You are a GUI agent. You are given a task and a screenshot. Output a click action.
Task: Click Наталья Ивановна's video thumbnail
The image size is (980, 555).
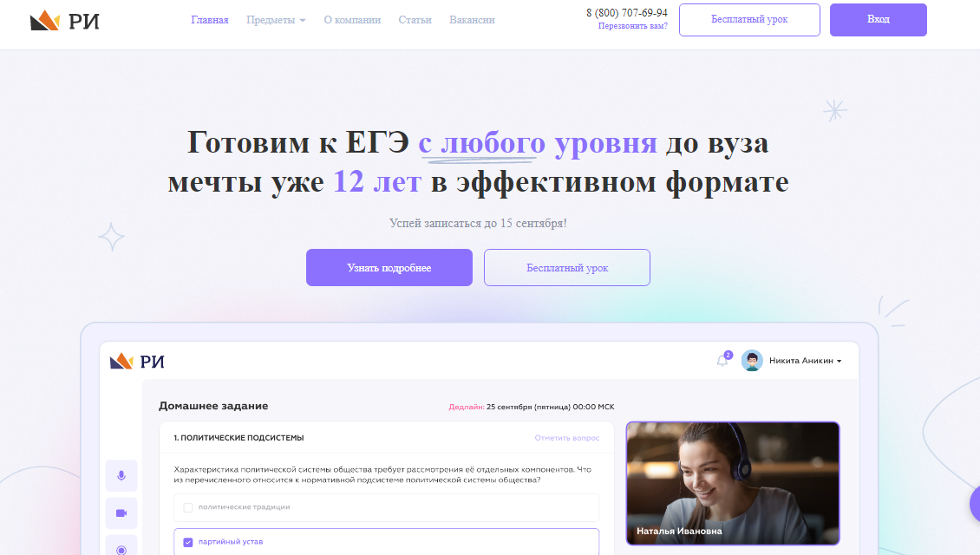733,483
